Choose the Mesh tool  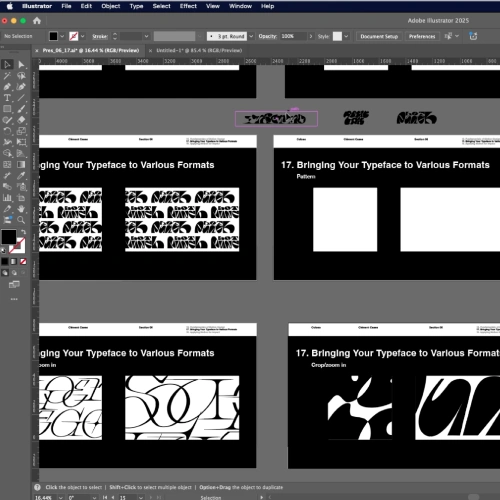click(7, 164)
